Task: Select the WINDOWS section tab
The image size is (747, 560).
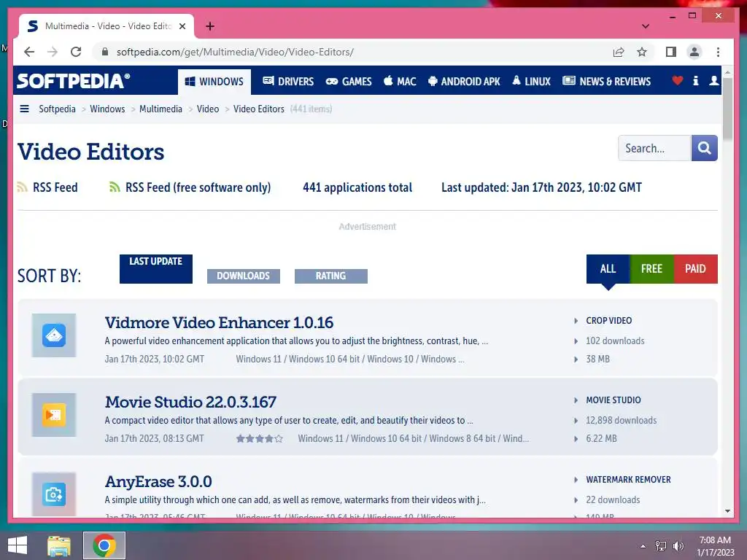Action: pos(214,82)
